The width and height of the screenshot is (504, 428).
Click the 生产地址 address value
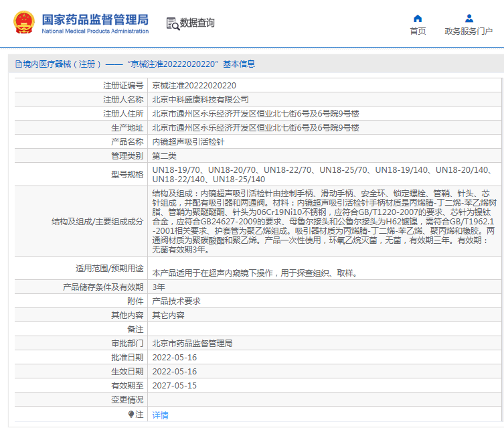pyautogui.click(x=256, y=128)
